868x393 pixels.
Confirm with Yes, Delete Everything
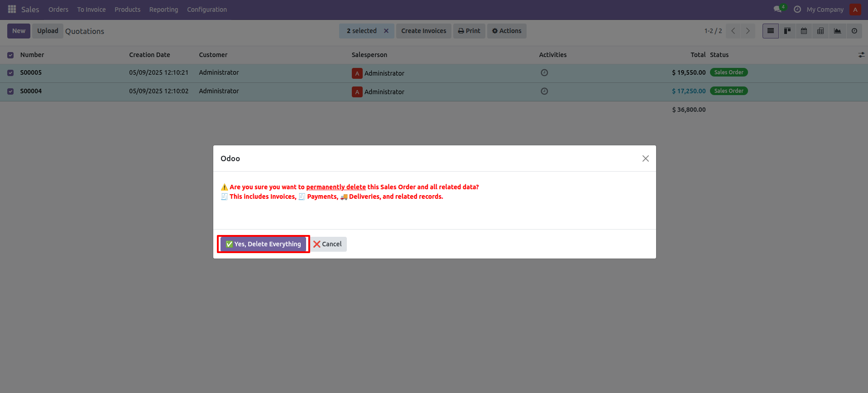pyautogui.click(x=264, y=244)
